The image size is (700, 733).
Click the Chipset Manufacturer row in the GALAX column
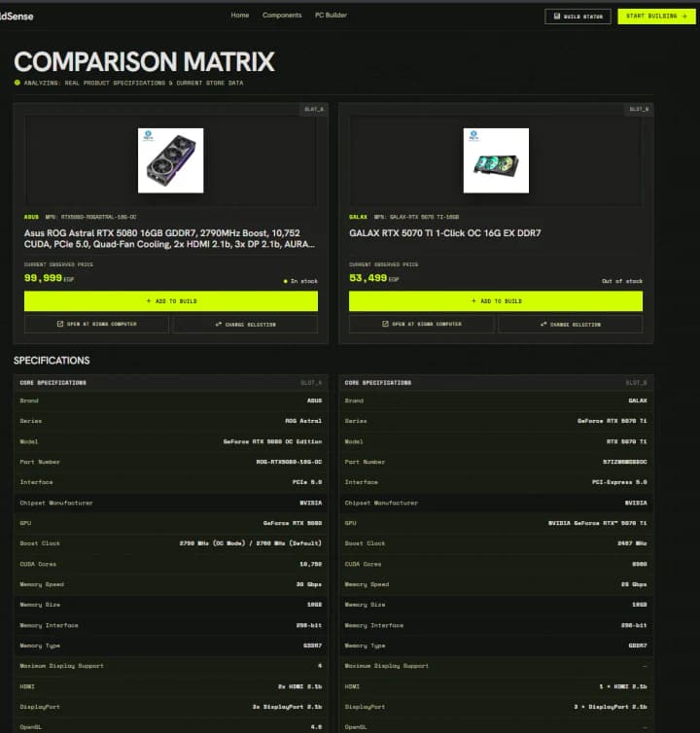pyautogui.click(x=496, y=503)
